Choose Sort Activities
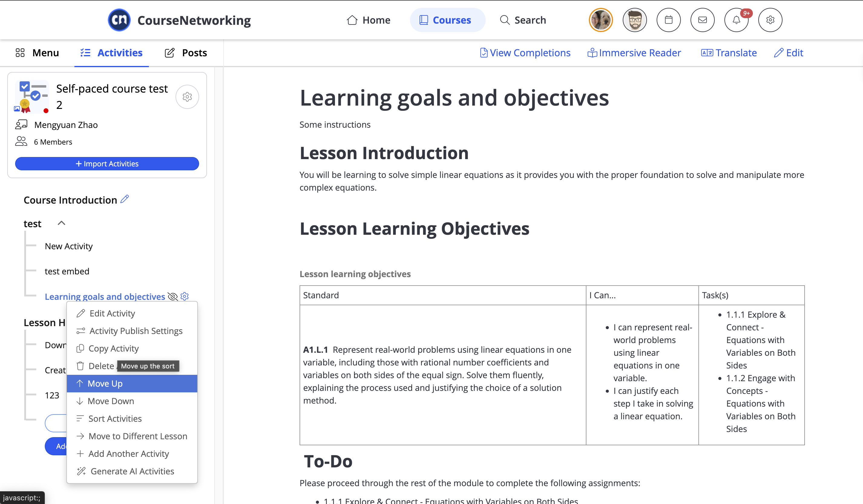Screen dimensions: 863x504 pyautogui.click(x=132, y=418)
